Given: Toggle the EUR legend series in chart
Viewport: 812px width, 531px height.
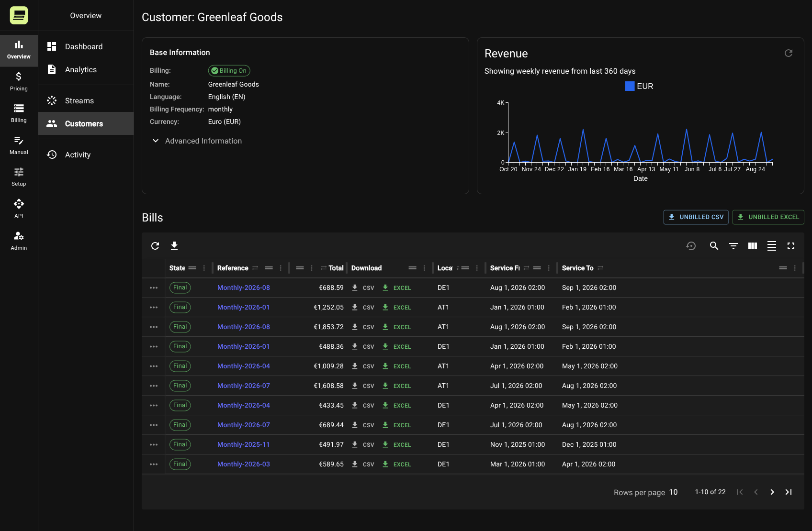Looking at the screenshot, I should point(639,86).
